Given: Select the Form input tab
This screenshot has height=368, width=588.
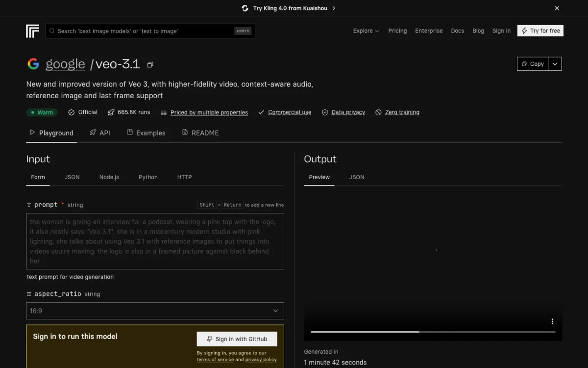Looking at the screenshot, I should click(x=38, y=177).
